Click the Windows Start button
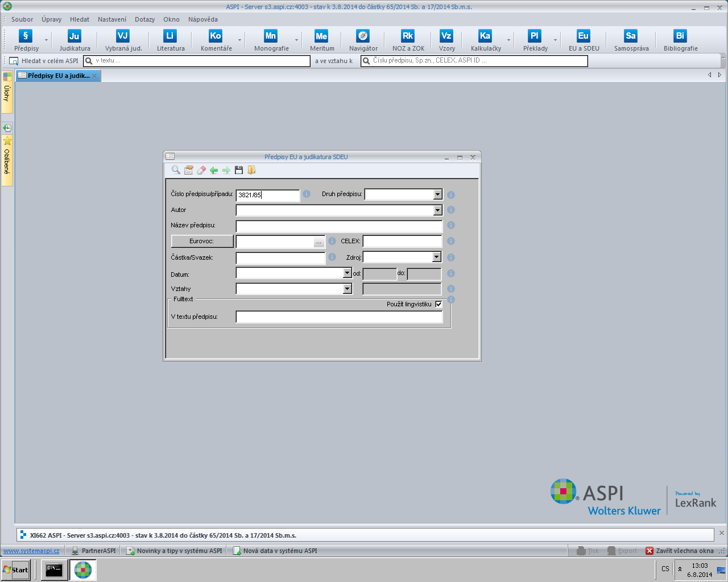728x582 pixels. [x=16, y=569]
